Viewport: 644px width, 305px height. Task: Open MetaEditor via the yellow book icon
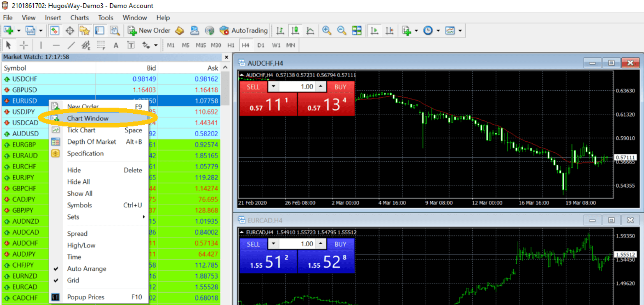click(x=179, y=30)
